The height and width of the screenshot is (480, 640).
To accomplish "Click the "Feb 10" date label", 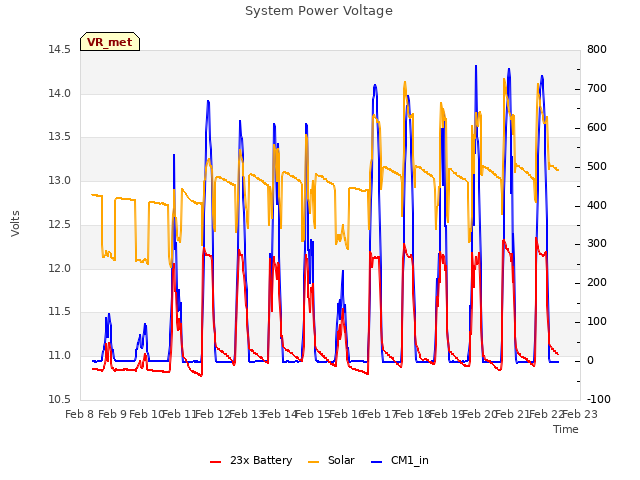I will [x=146, y=415].
